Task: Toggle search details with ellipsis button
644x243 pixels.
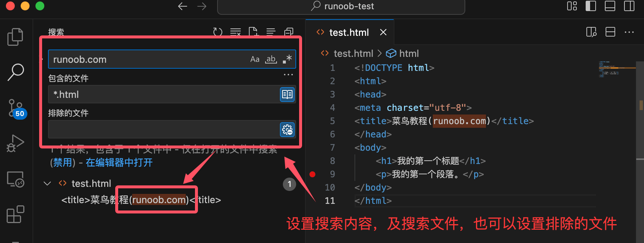Action: click(x=288, y=75)
